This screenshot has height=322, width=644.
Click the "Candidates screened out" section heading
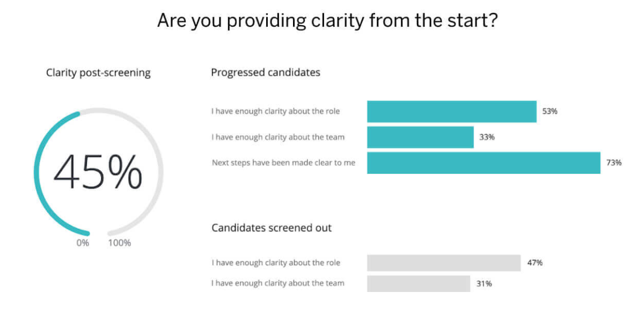click(272, 228)
